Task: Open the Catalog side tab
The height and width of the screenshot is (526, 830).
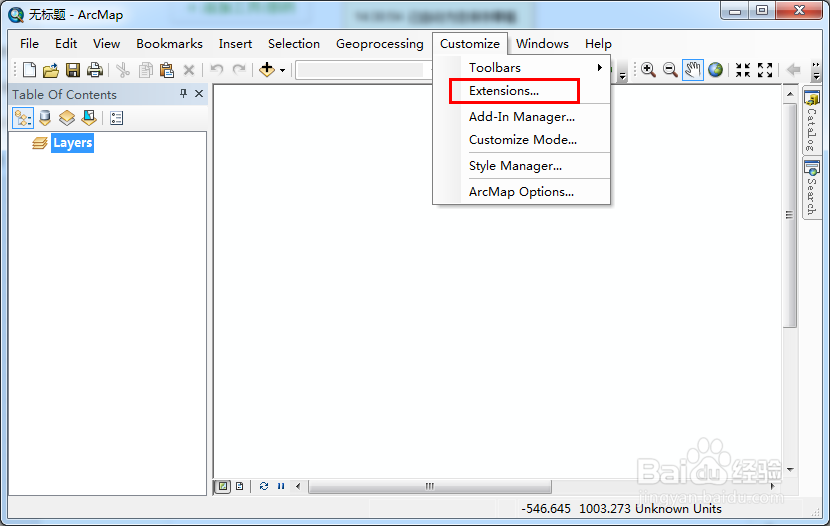Action: click(x=811, y=121)
